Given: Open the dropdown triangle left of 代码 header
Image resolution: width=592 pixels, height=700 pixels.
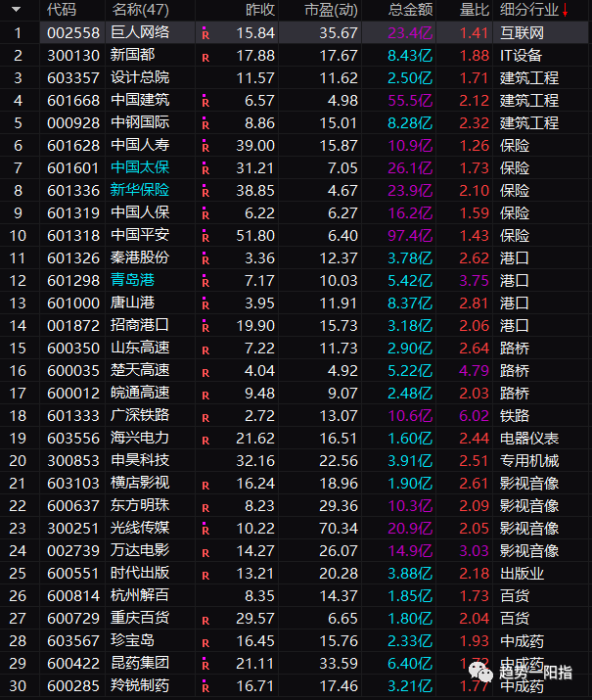Looking at the screenshot, I should 16,9.
